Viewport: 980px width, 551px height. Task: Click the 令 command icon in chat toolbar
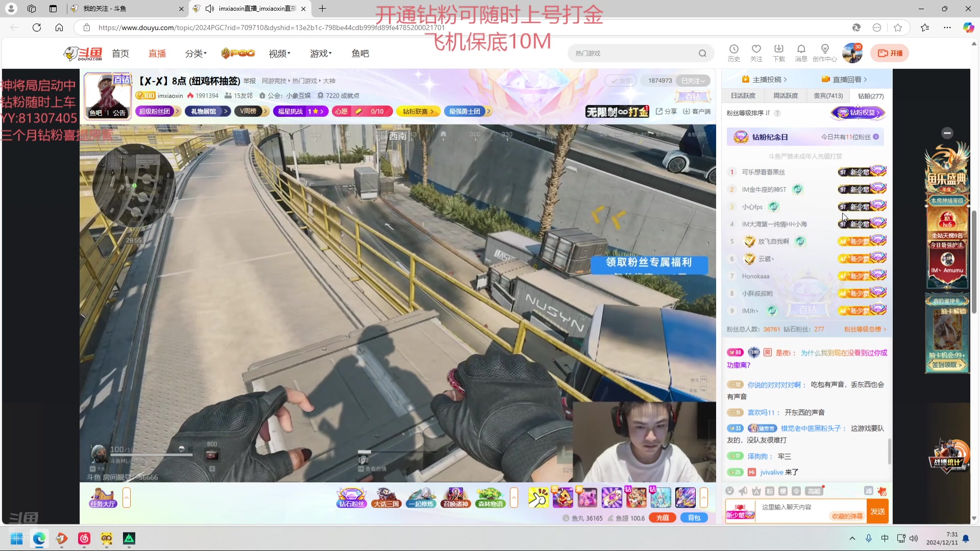[796, 491]
